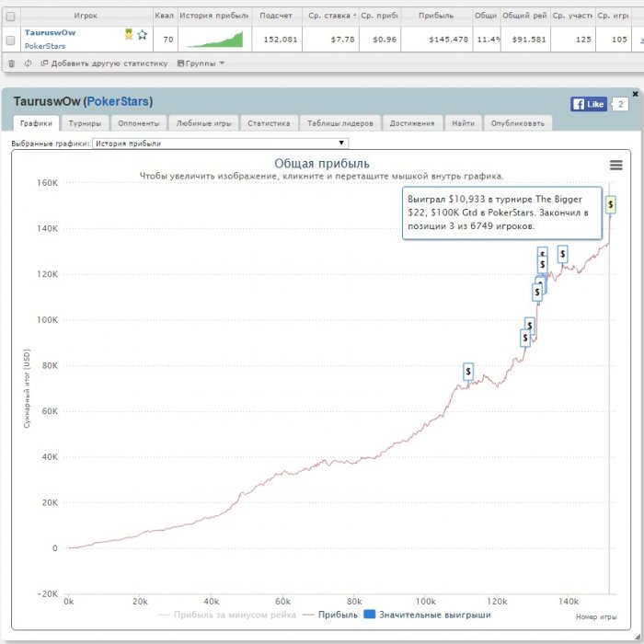Viewport: 644px width, 644px height.
Task: Tick the checkbox beside TauruswOw row
Action: point(11,40)
